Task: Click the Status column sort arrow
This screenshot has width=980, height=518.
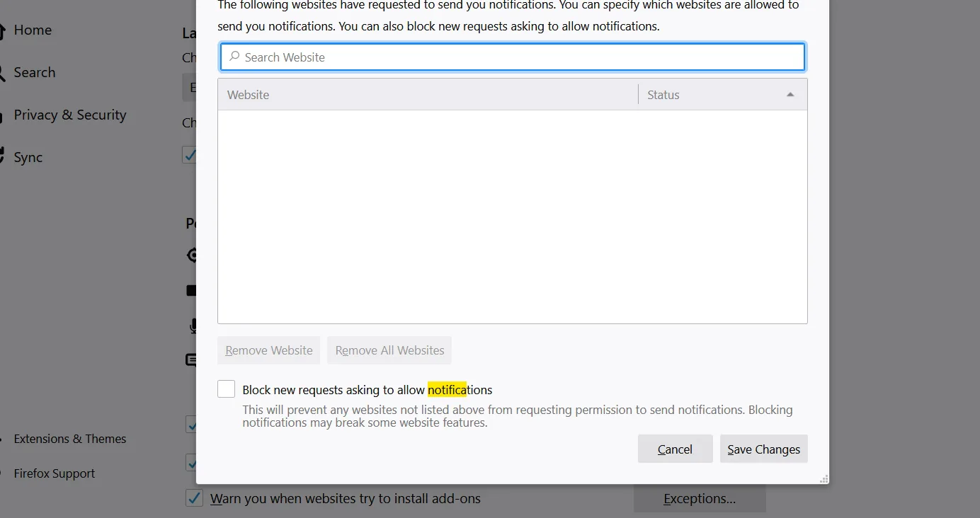Action: [x=790, y=95]
